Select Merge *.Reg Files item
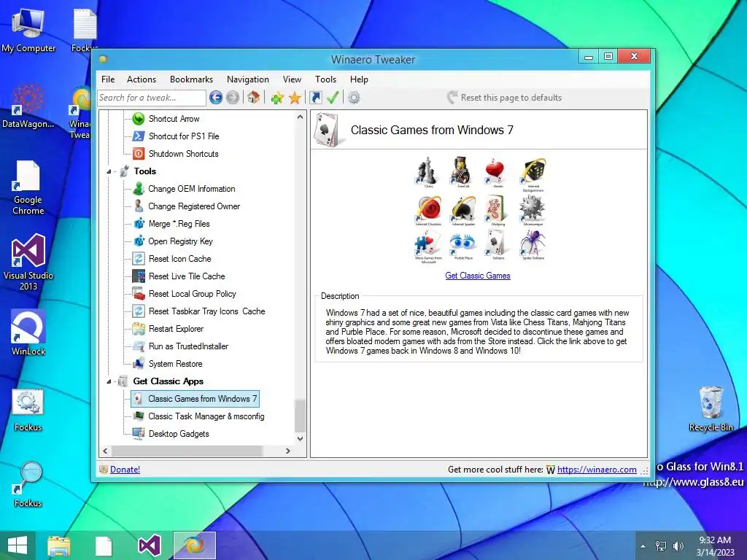Image resolution: width=747 pixels, height=560 pixels. point(179,224)
